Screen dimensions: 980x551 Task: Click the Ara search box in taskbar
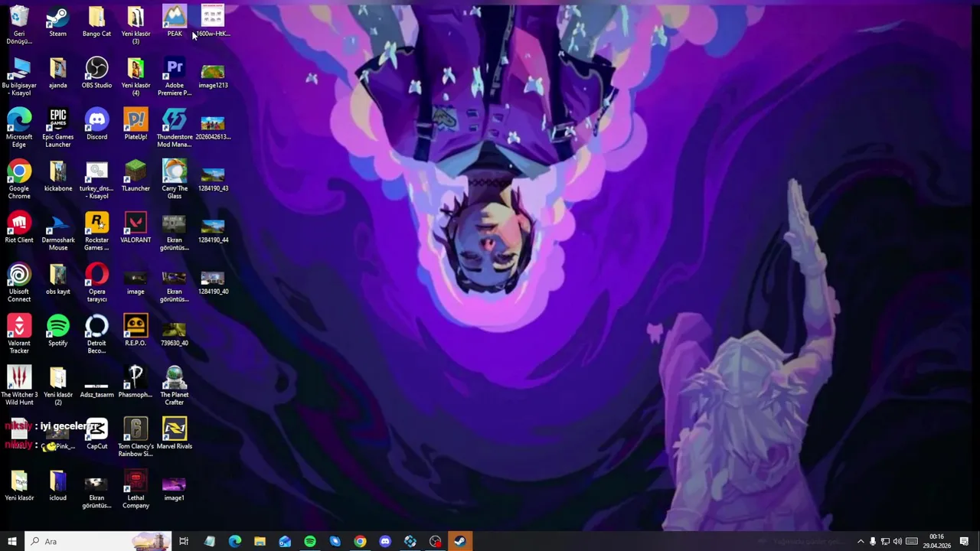pos(98,541)
